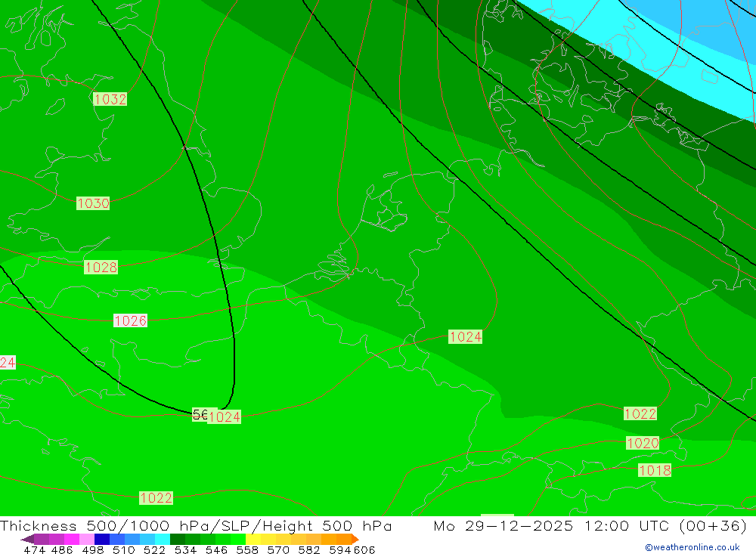
Task: Click the 1030 isobar pressure label
Action: tap(93, 203)
